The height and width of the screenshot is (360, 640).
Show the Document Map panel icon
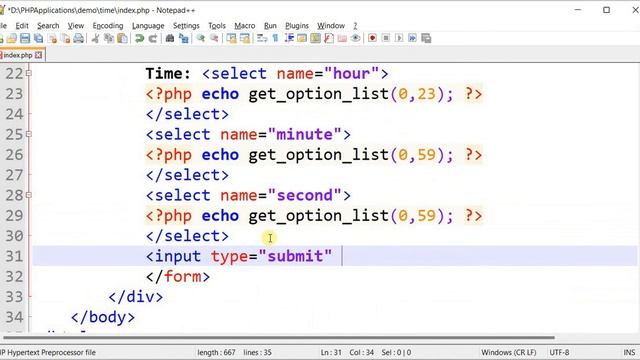(316, 38)
